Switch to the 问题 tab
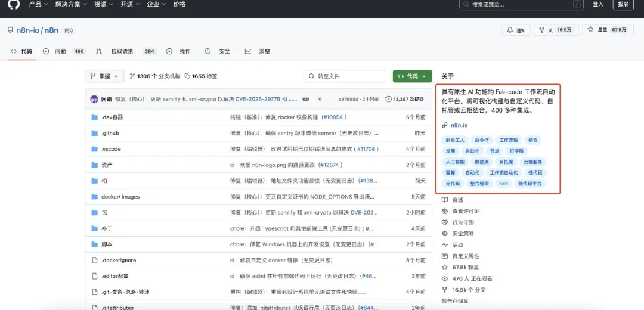Image resolution: width=644 pixels, height=310 pixels. coord(64,51)
